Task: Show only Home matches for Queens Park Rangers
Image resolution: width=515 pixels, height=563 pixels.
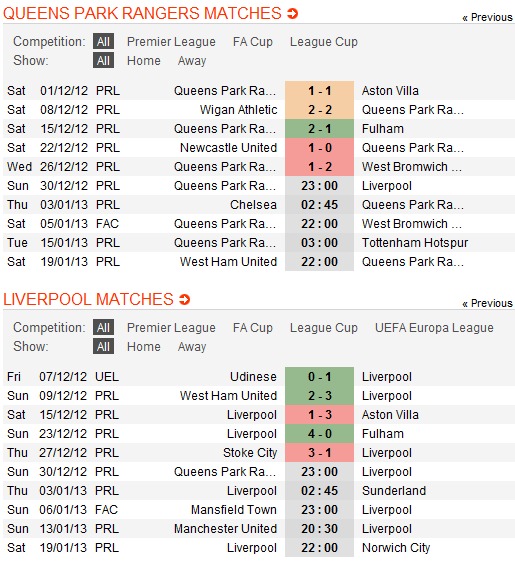Action: point(144,60)
